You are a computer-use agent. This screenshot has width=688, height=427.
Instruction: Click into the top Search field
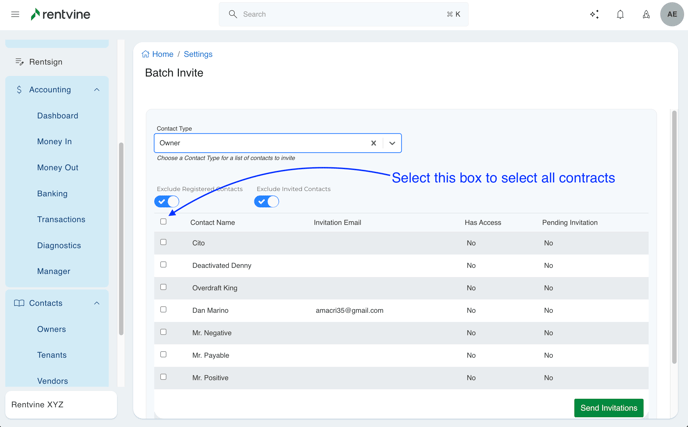(340, 14)
